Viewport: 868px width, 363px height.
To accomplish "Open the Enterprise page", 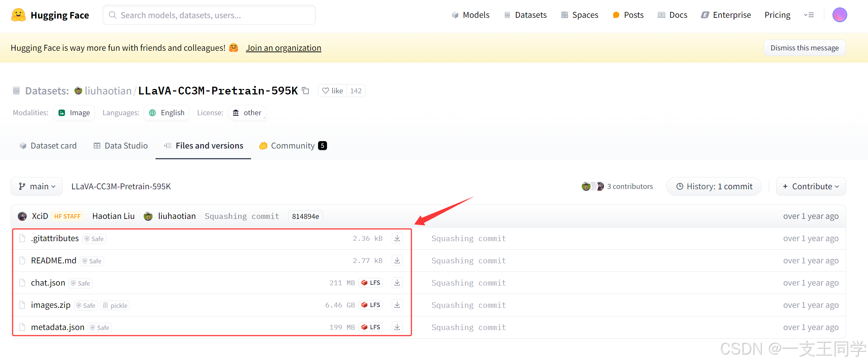I will [726, 15].
